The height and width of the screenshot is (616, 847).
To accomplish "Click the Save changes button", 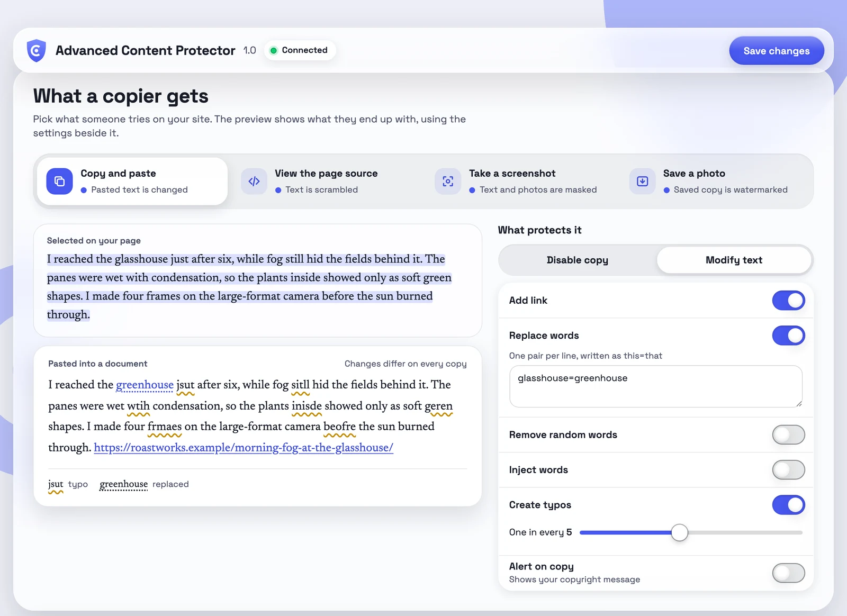I will 776,51.
